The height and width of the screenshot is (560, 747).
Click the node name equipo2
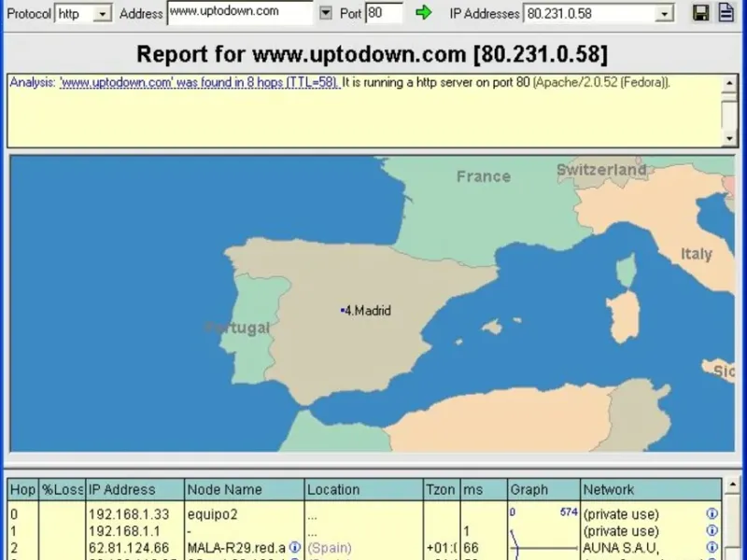click(x=212, y=514)
